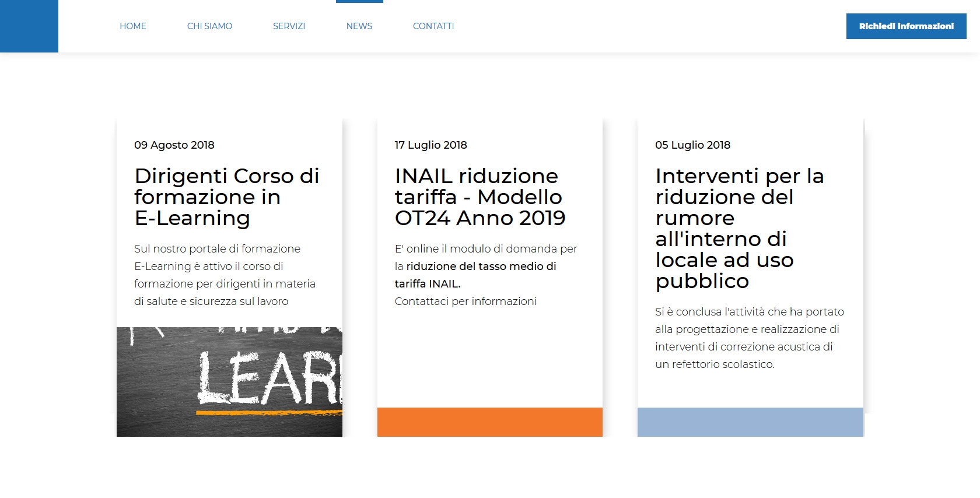The image size is (980, 498).
Task: Click the date 05 Luglio 2018
Action: pyautogui.click(x=692, y=145)
